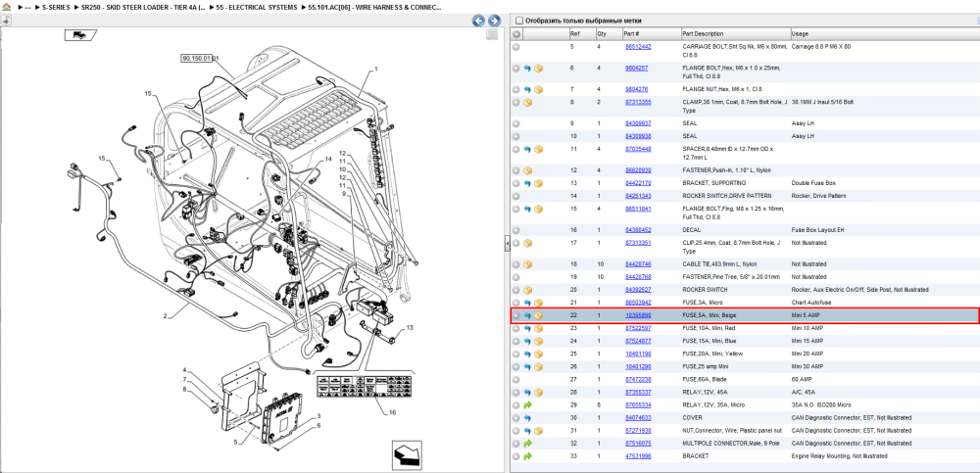Click blue arrow icon for COVER ref 30
Screen dimensions: 980x473
527,418
